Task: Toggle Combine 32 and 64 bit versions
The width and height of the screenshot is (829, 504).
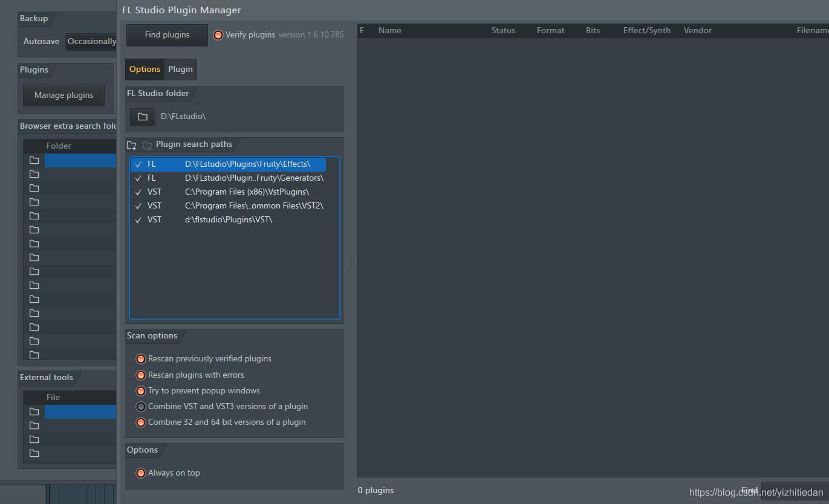Action: click(x=141, y=422)
